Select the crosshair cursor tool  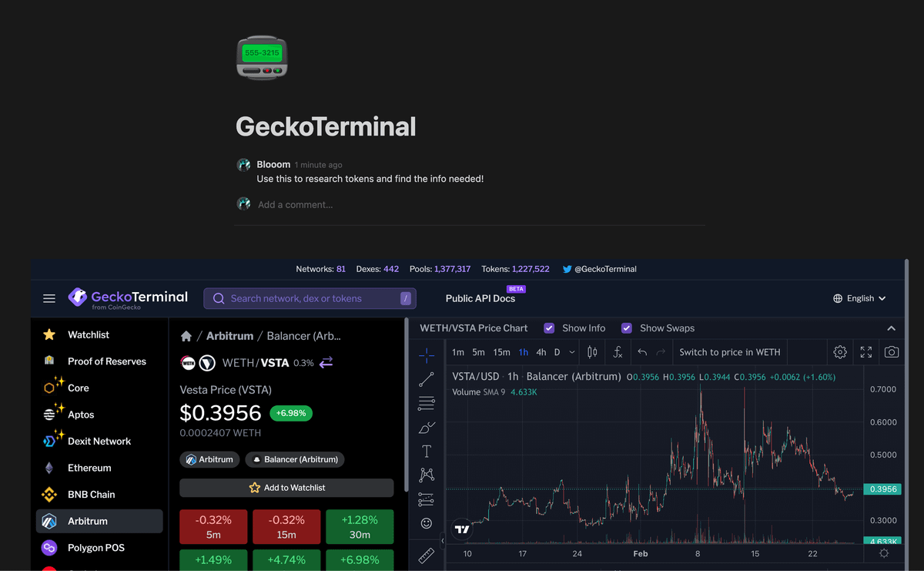[x=426, y=355]
